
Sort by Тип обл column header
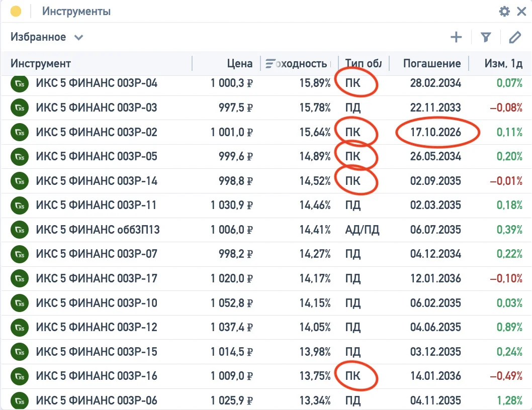click(364, 63)
